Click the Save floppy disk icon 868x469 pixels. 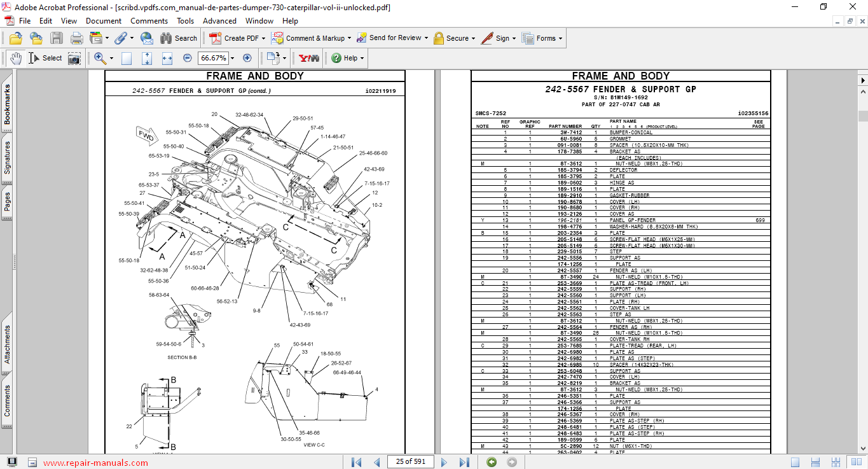[57, 38]
